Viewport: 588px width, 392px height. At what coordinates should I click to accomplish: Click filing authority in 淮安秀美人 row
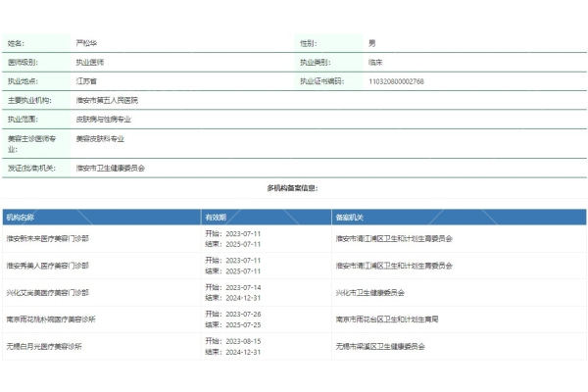coord(394,266)
